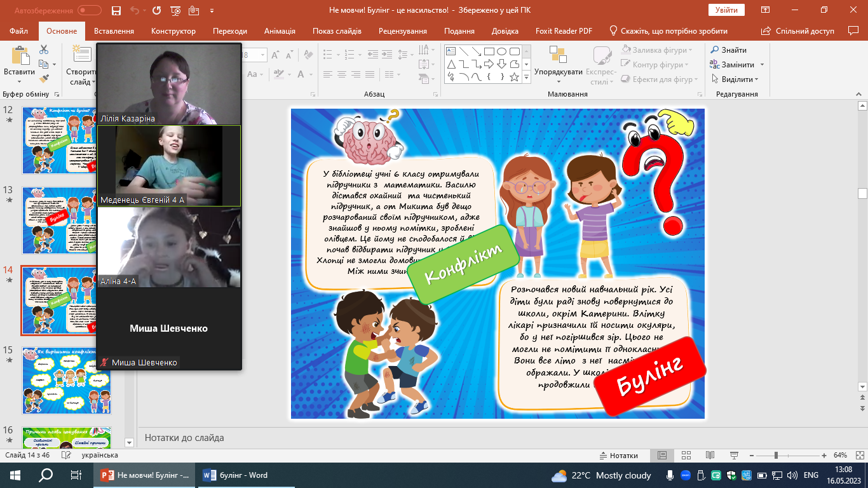868x488 pixels.
Task: Click the Увійти sign-in button
Action: coord(726,10)
